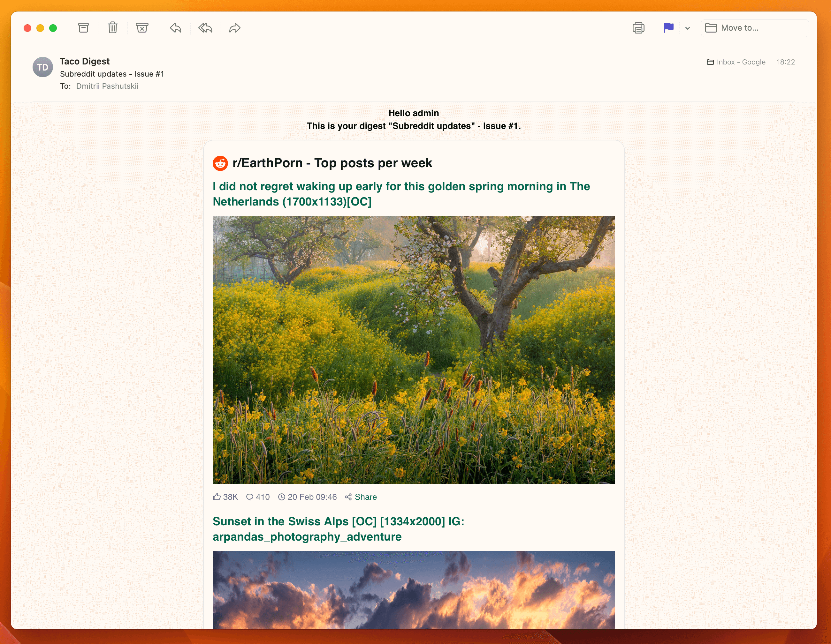Screen dimensions: 831x644
Task: Flag the message with the blue flag
Action: (x=668, y=28)
